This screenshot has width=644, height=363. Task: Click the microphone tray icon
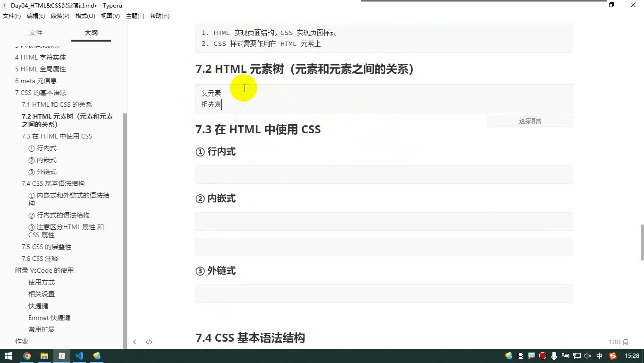pyautogui.click(x=554, y=356)
